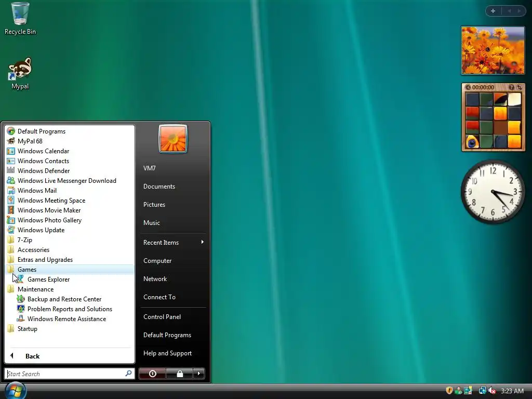The height and width of the screenshot is (399, 532).
Task: Open Default Programs in the programs list
Action: (70, 131)
